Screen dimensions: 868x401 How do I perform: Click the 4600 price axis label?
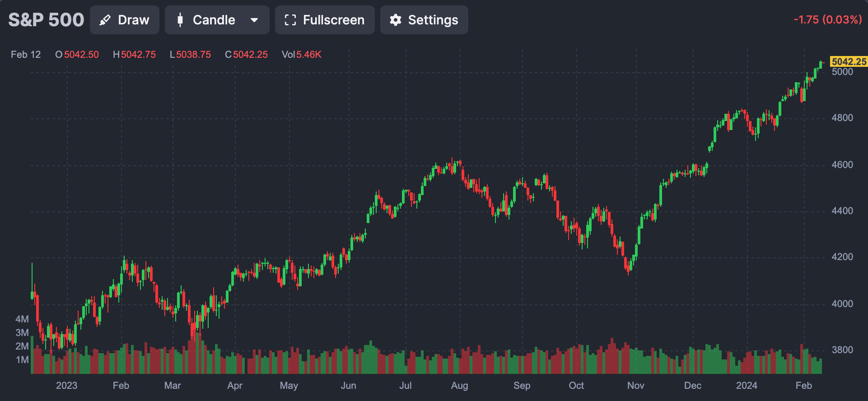pyautogui.click(x=842, y=165)
